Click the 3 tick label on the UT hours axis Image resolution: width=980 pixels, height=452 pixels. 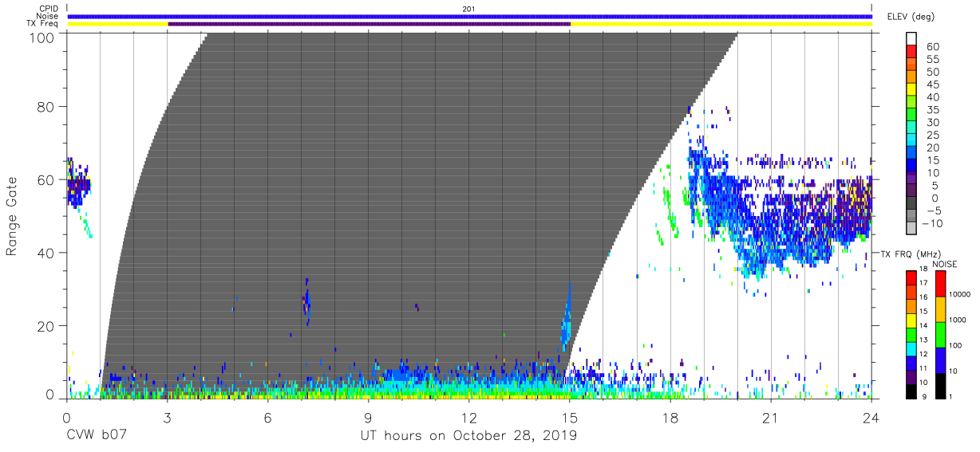tap(167, 418)
